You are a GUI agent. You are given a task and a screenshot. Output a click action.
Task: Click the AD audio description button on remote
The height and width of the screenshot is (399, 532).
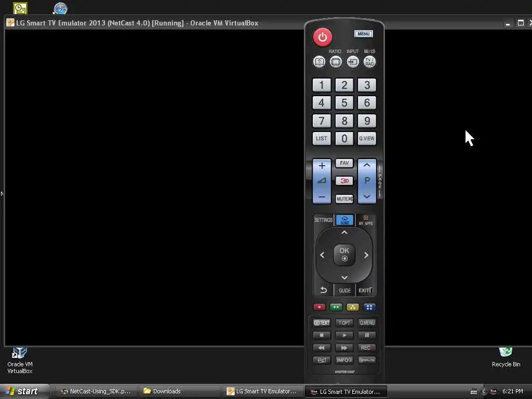click(322, 360)
